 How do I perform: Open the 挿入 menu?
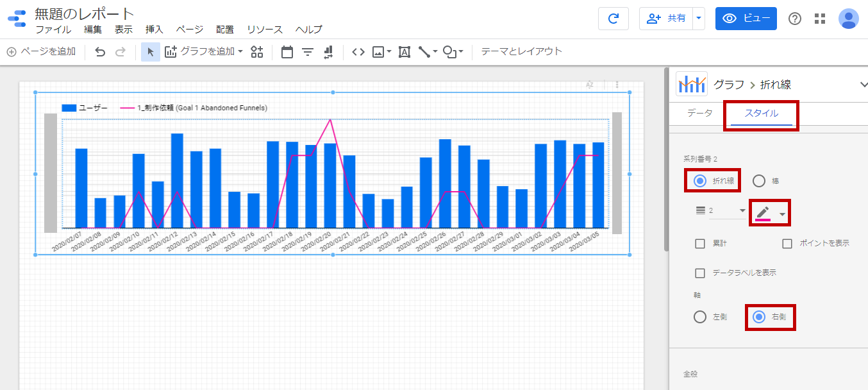[154, 30]
